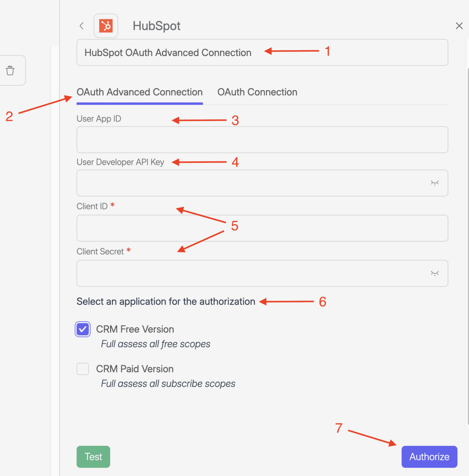Enable the CRM Paid Version checkbox
Screen dimensions: 469x476
[x=83, y=369]
